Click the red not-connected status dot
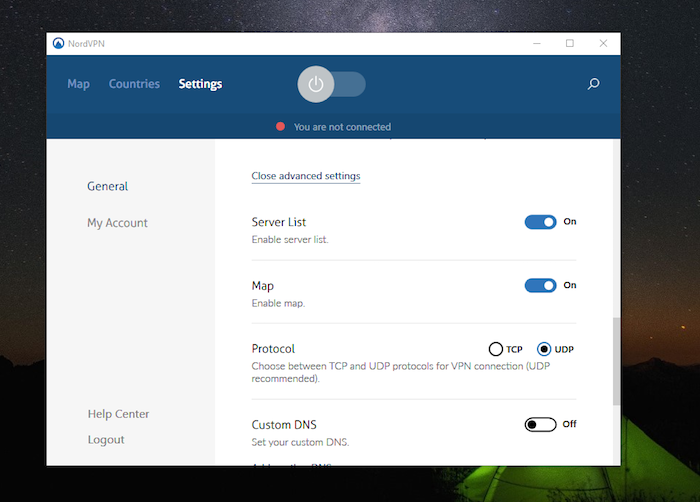The width and height of the screenshot is (700, 502). [280, 126]
